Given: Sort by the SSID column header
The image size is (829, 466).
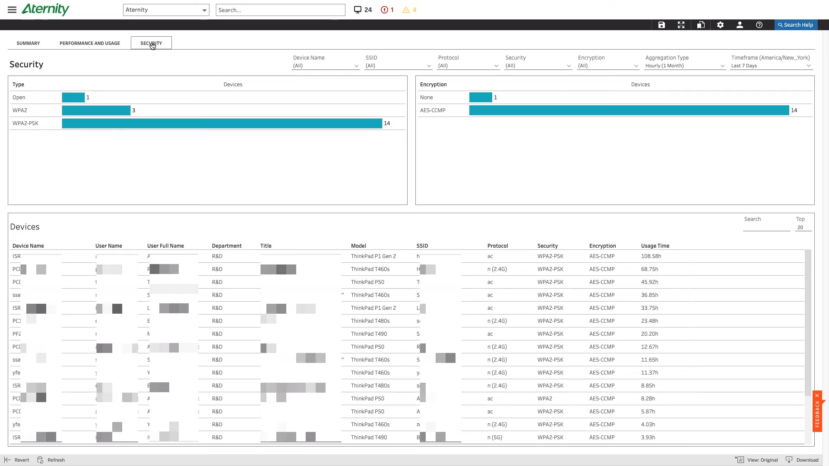Looking at the screenshot, I should coord(422,246).
